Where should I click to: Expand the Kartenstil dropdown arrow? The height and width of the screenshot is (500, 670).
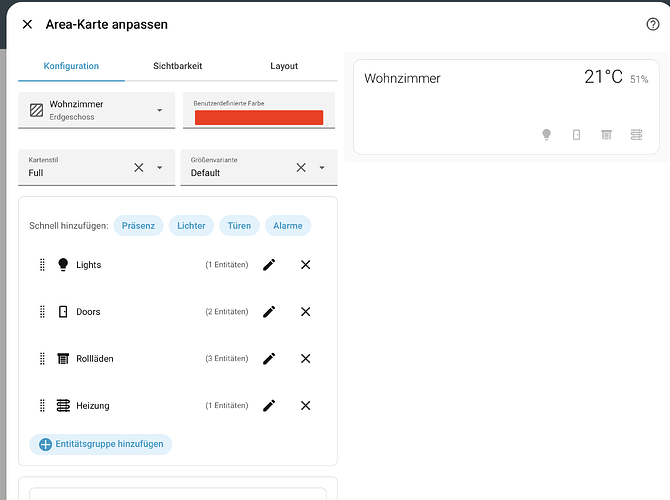(x=160, y=168)
